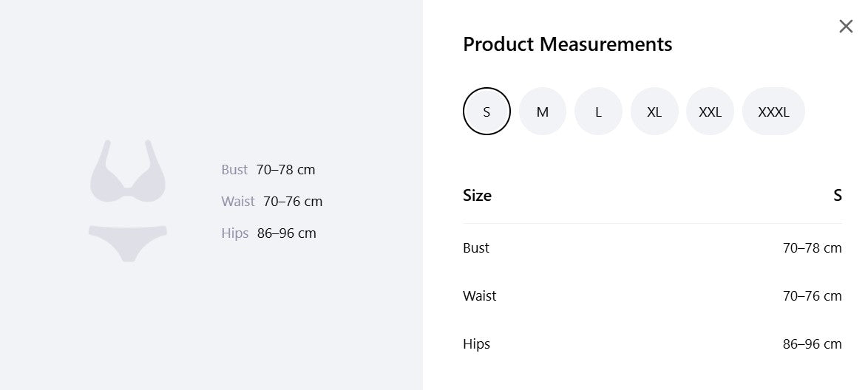The image size is (868, 390).
Task: Choose size XL
Action: (654, 112)
